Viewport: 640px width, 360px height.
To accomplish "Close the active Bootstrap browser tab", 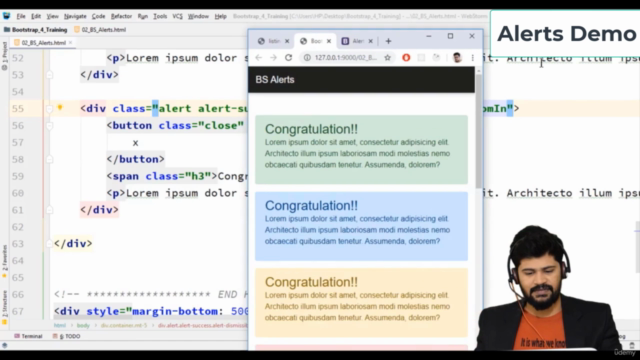I will (329, 41).
